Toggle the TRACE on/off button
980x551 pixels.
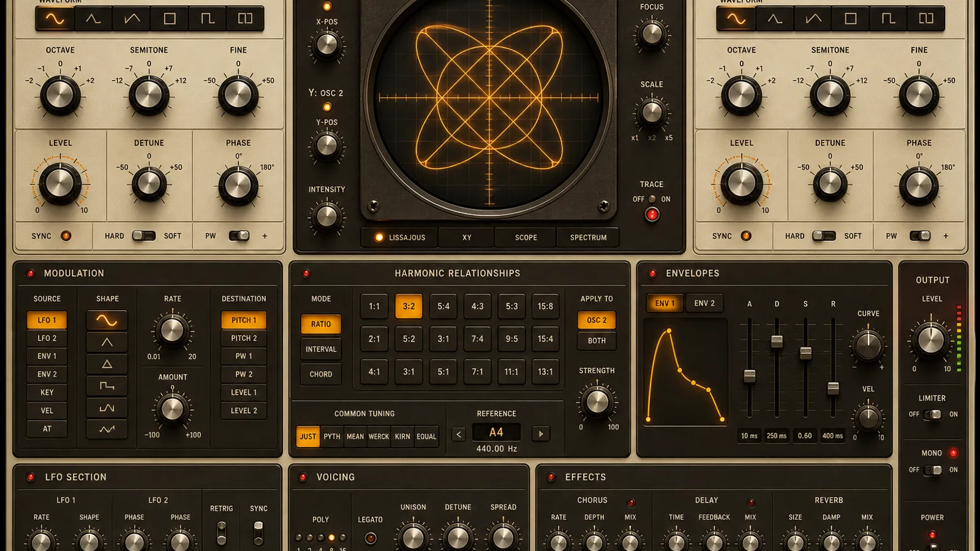(x=652, y=215)
